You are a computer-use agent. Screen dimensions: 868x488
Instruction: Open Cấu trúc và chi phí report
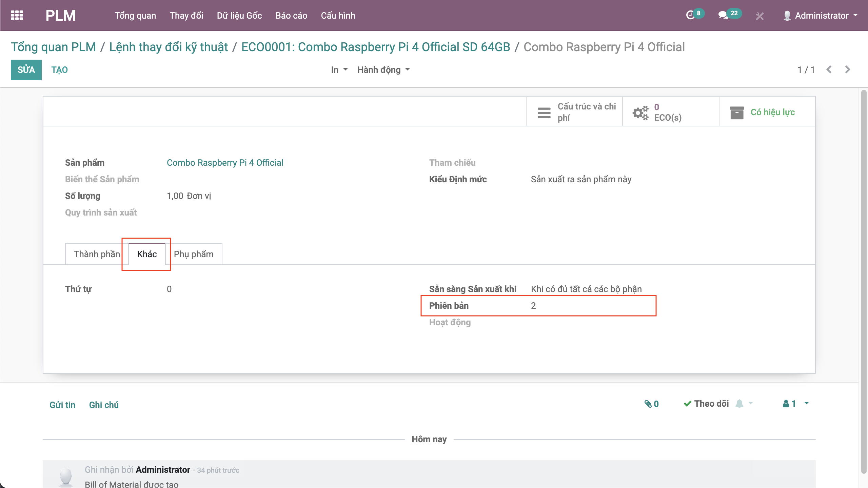coord(574,112)
